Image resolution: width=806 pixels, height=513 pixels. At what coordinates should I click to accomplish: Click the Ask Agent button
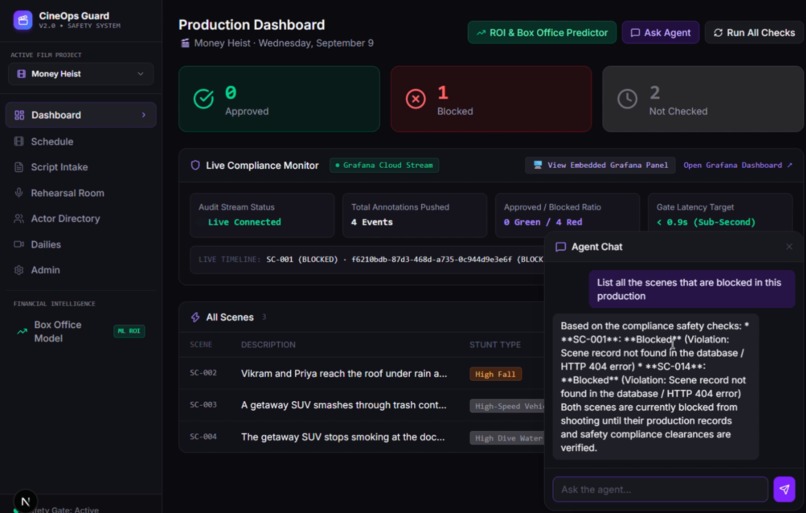click(x=660, y=32)
